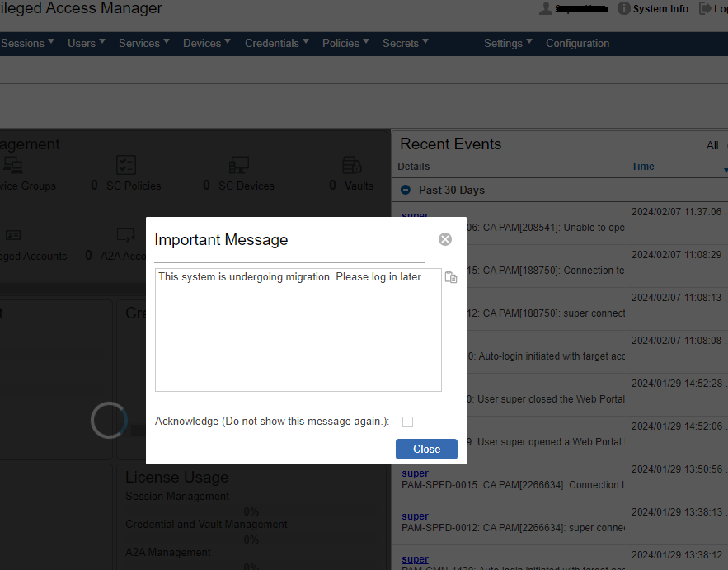Click the SC Policies icon
Image resolution: width=728 pixels, height=570 pixels.
tap(126, 165)
